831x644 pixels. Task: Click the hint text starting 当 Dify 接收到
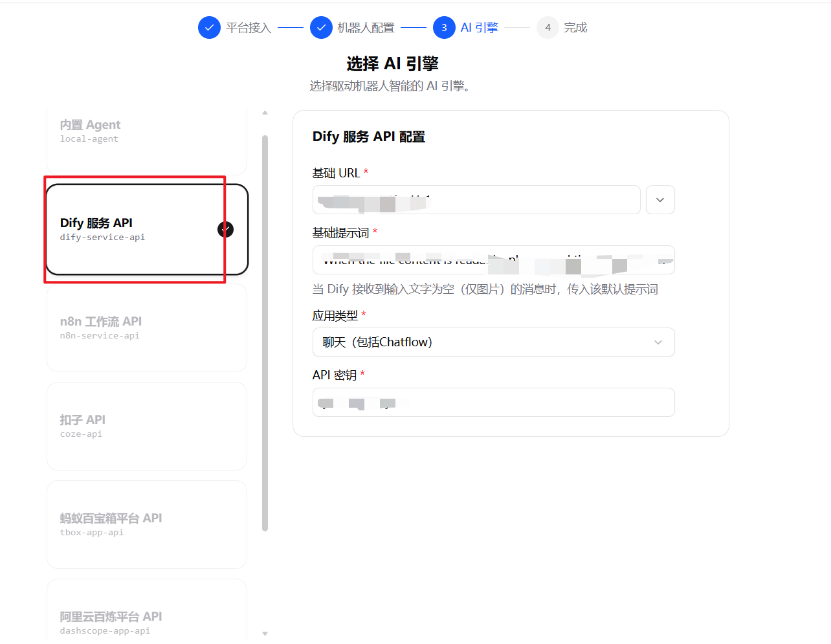pos(485,289)
